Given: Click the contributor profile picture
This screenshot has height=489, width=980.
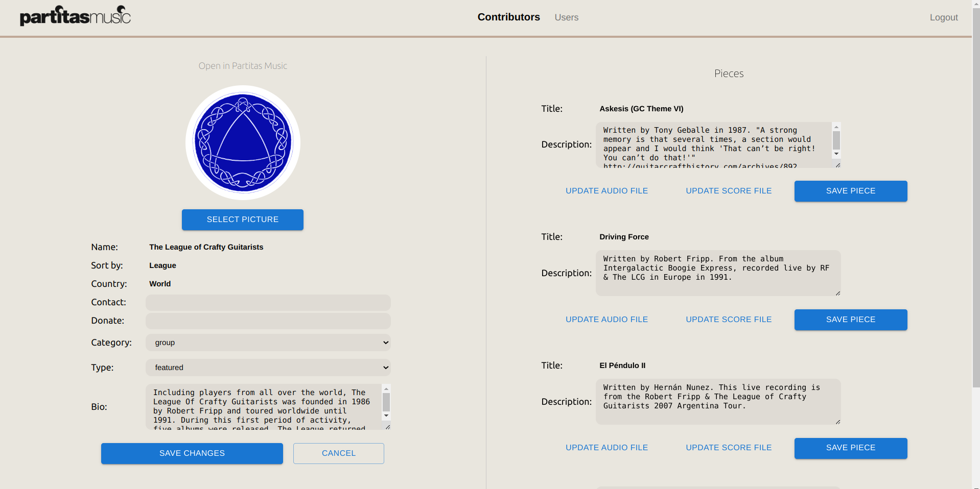Looking at the screenshot, I should pos(243,142).
